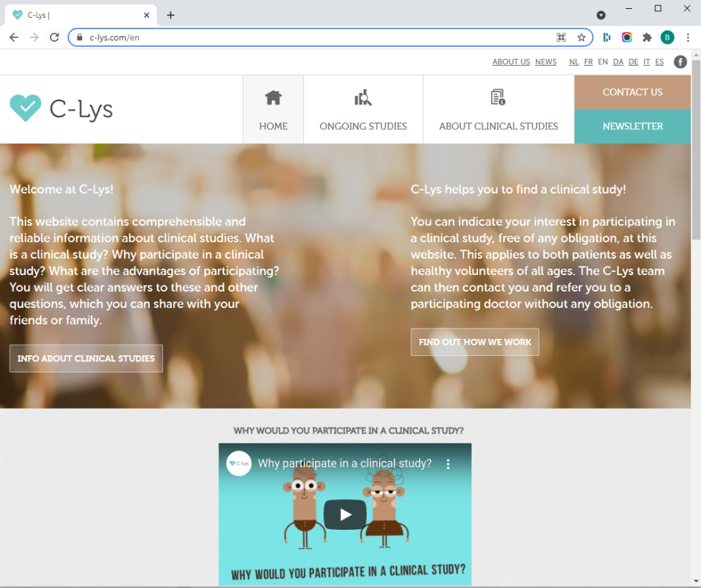
Task: Click the C-Lys heart logo
Action: pyautogui.click(x=25, y=108)
